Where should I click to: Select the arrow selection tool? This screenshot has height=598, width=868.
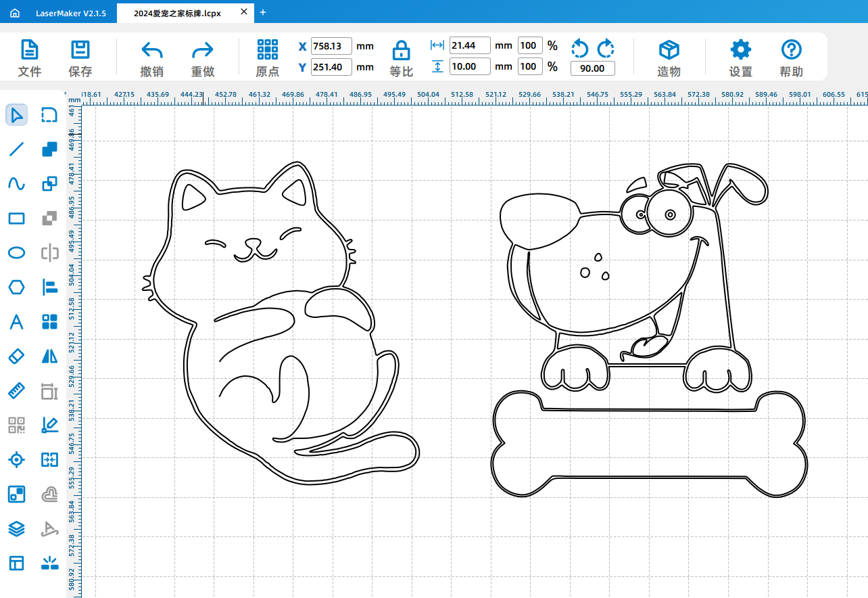click(17, 115)
